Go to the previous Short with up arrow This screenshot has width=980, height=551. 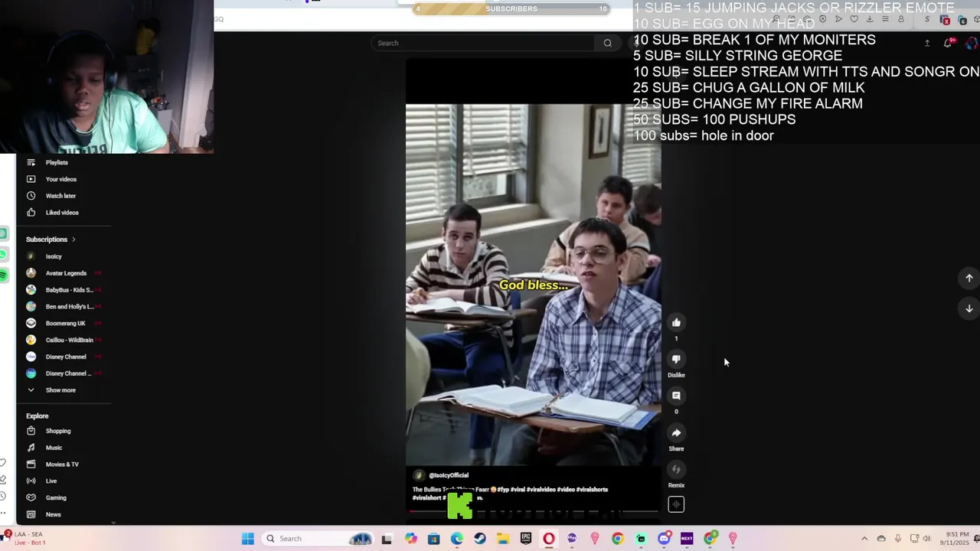pos(969,279)
